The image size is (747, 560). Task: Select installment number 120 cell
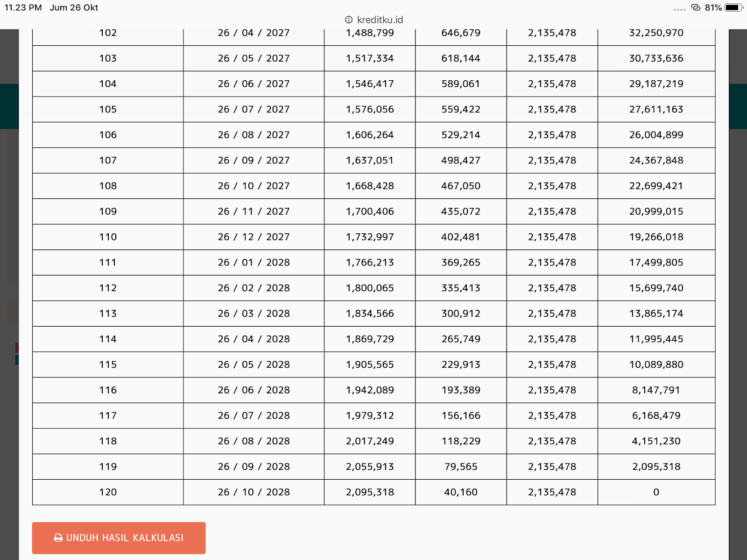tap(108, 492)
